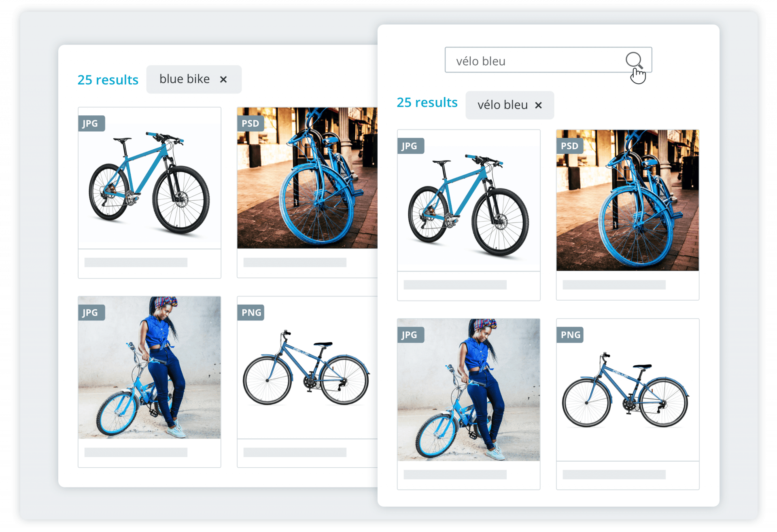Select the PNG badge on the city bike image
The image size is (777, 532).
click(x=252, y=312)
